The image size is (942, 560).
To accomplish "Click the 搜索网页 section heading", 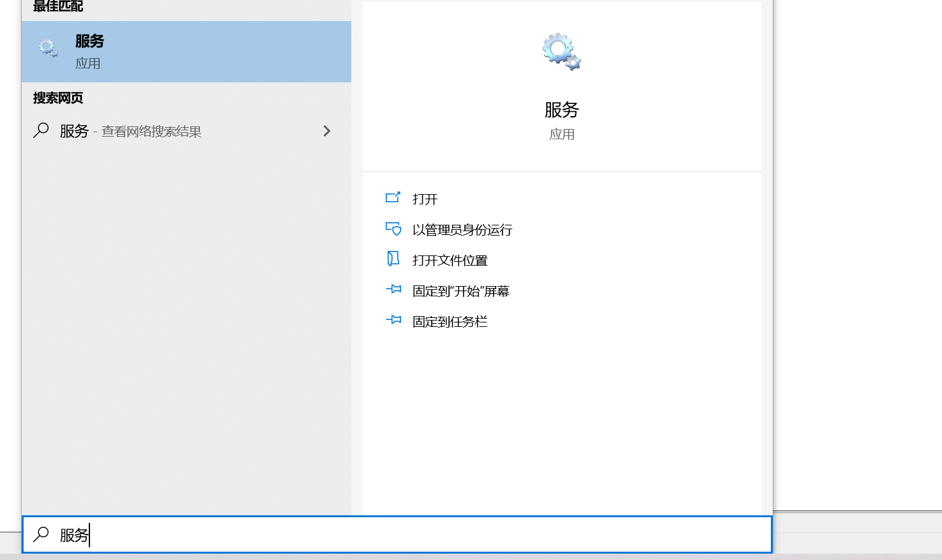I will pos(58,98).
